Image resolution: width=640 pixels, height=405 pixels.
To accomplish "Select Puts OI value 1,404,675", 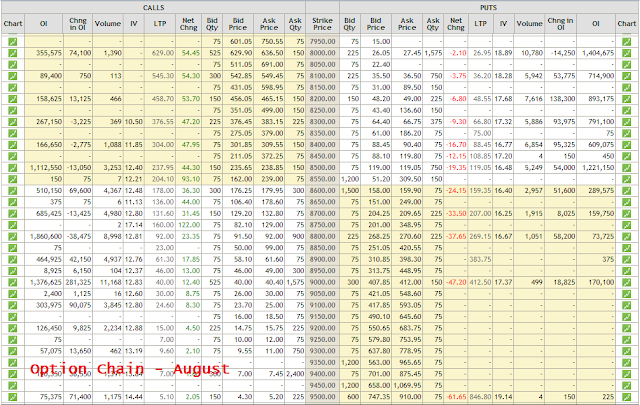I will coord(598,53).
